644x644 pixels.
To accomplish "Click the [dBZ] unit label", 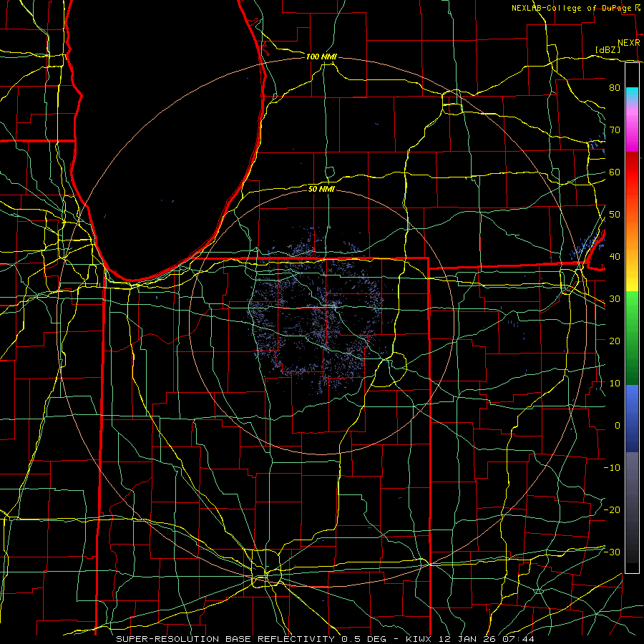I will pos(608,50).
